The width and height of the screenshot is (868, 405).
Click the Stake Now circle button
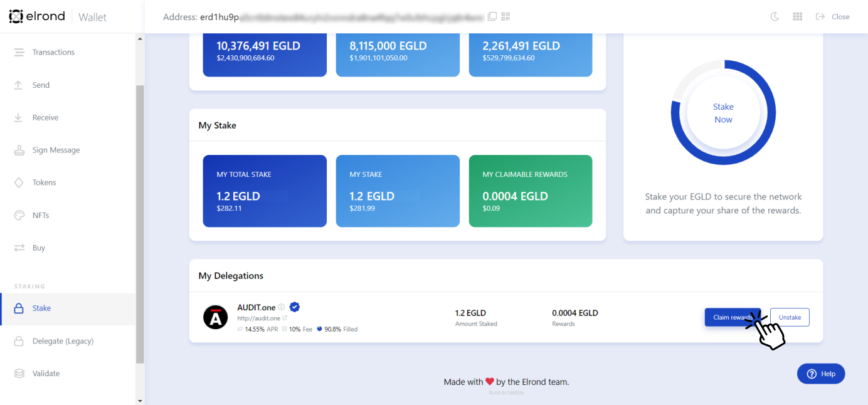[x=723, y=113]
